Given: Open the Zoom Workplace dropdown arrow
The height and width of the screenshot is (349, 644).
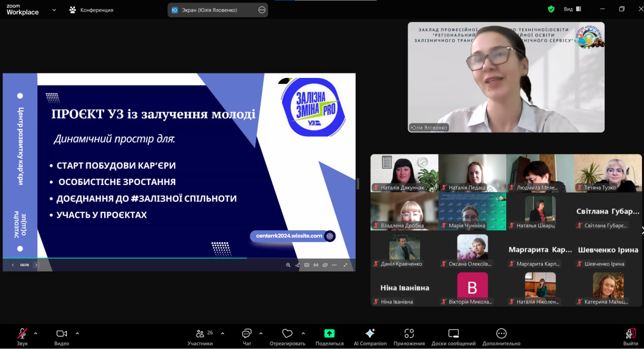Looking at the screenshot, I should 54,10.
